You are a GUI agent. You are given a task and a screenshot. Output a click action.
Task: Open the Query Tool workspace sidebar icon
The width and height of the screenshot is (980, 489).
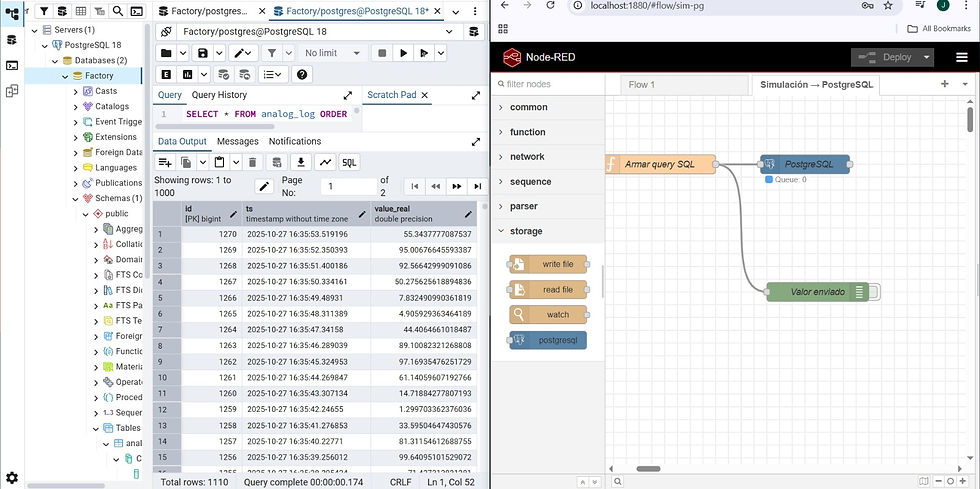(11, 39)
